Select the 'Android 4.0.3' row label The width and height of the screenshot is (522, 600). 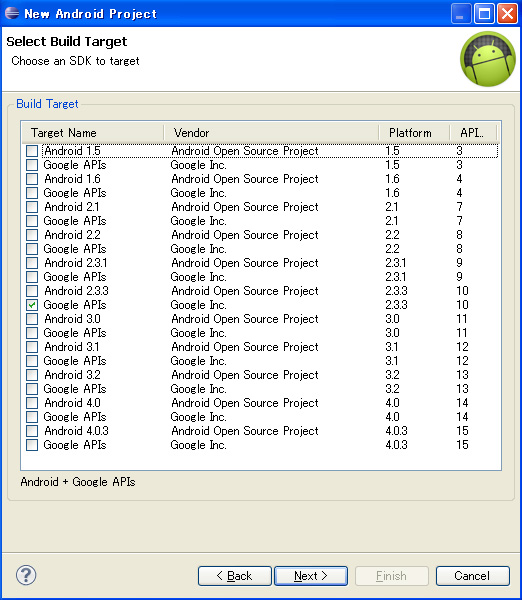coord(76,431)
